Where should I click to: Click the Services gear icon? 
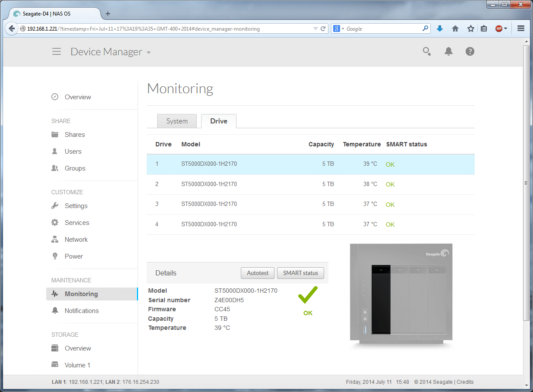point(55,223)
